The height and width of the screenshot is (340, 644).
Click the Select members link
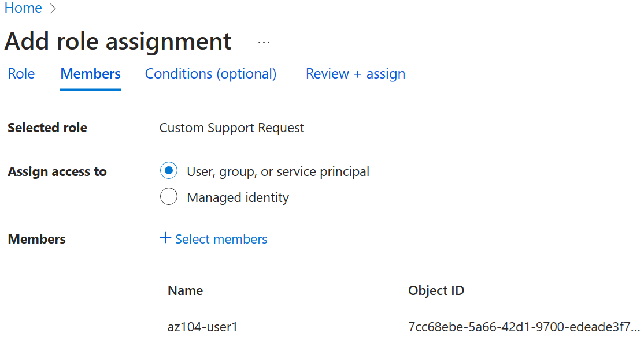tap(221, 239)
